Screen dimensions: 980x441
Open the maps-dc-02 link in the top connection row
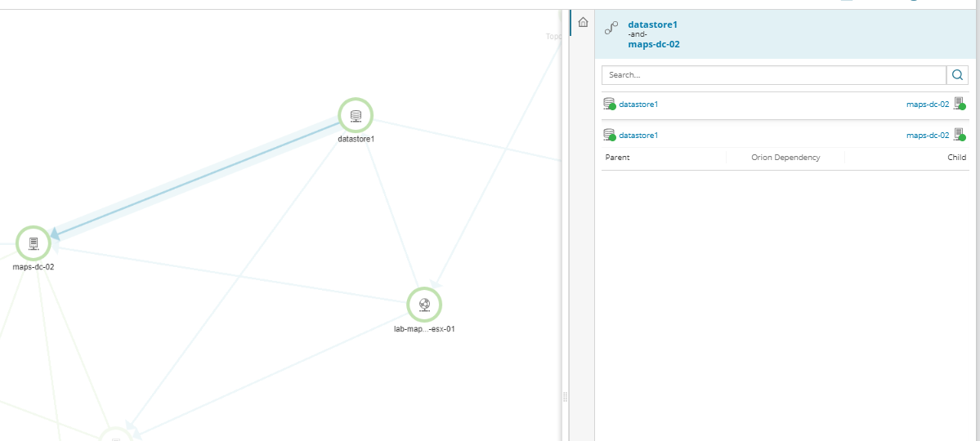point(928,105)
